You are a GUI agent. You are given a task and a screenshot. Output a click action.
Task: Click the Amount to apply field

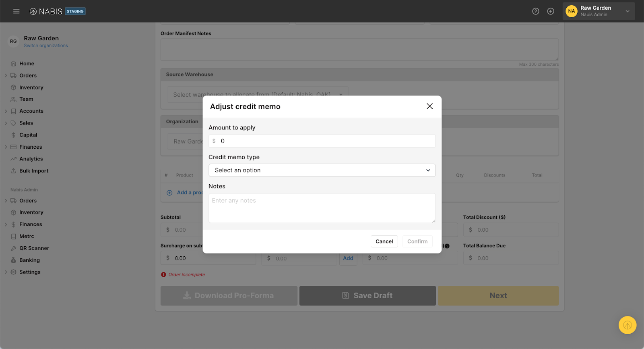pos(326,141)
